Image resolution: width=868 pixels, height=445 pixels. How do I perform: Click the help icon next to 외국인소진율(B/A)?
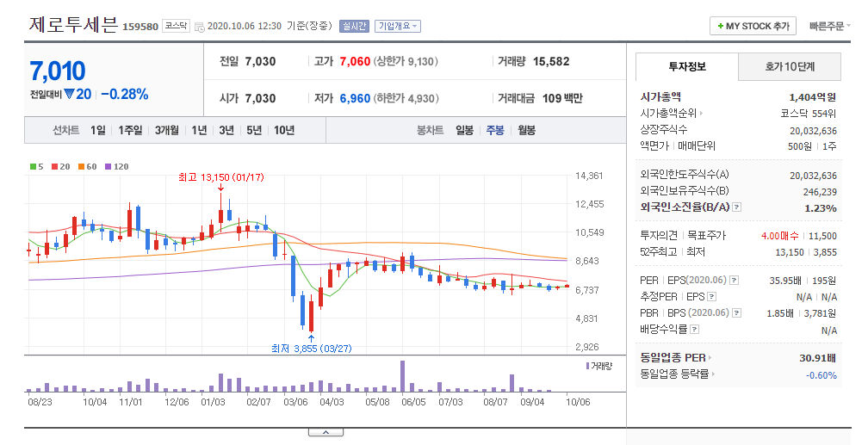[737, 207]
